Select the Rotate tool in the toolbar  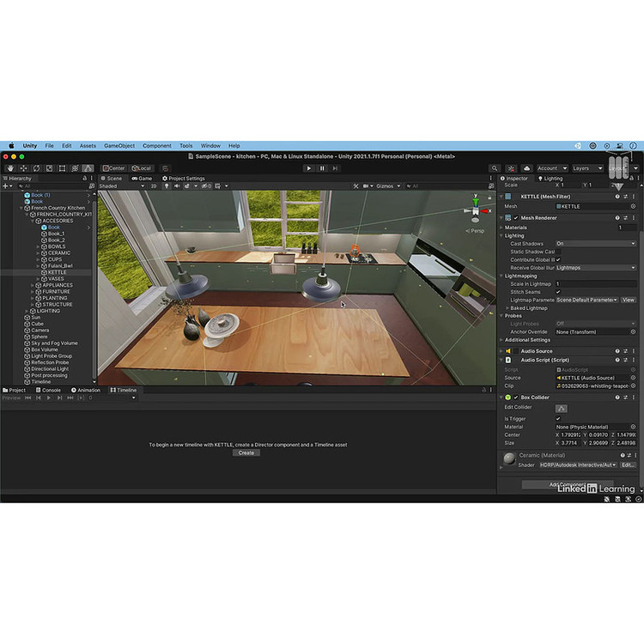pyautogui.click(x=35, y=168)
